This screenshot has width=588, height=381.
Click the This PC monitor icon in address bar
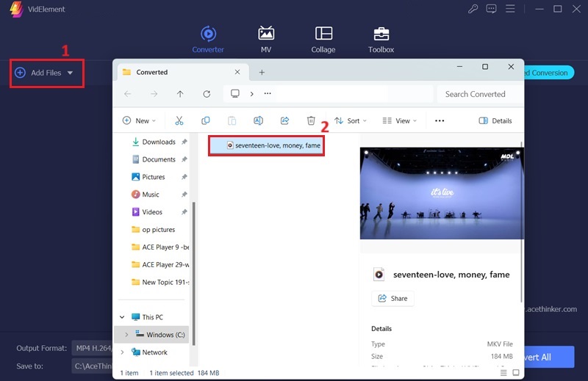pyautogui.click(x=235, y=93)
